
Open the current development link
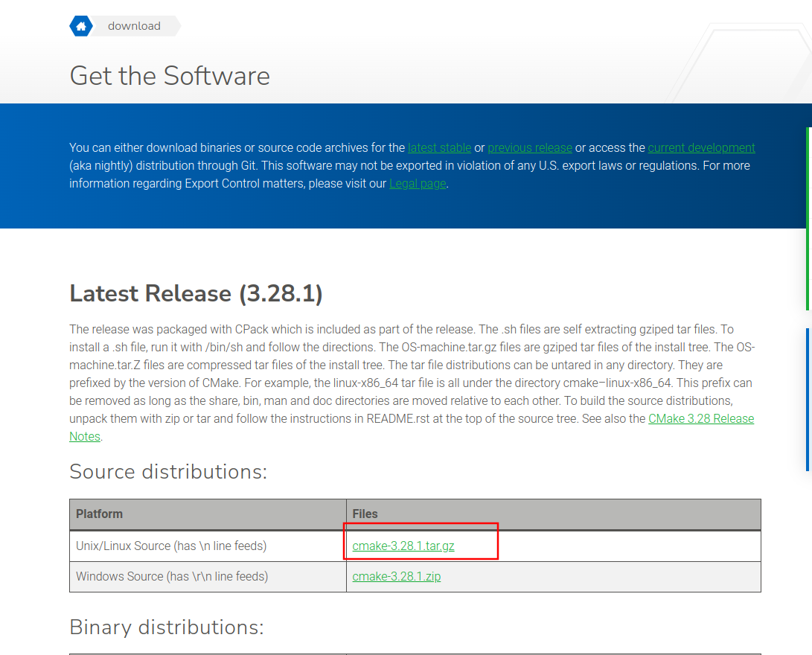701,147
